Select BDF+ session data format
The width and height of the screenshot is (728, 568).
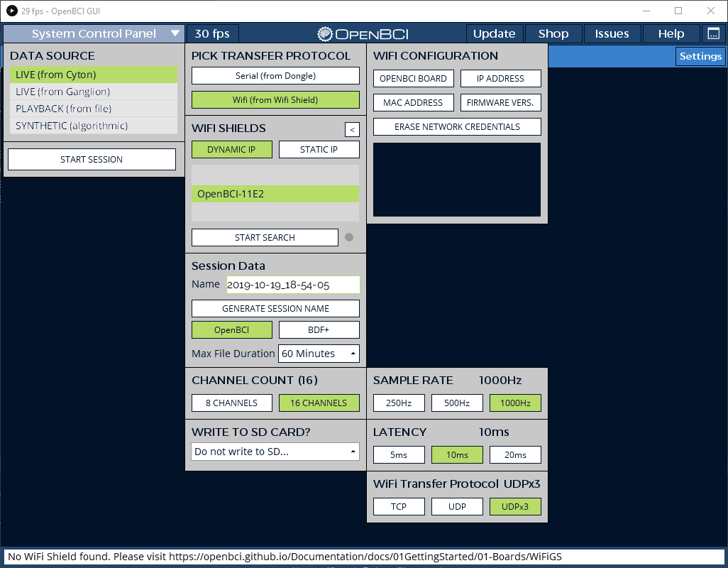(x=319, y=329)
